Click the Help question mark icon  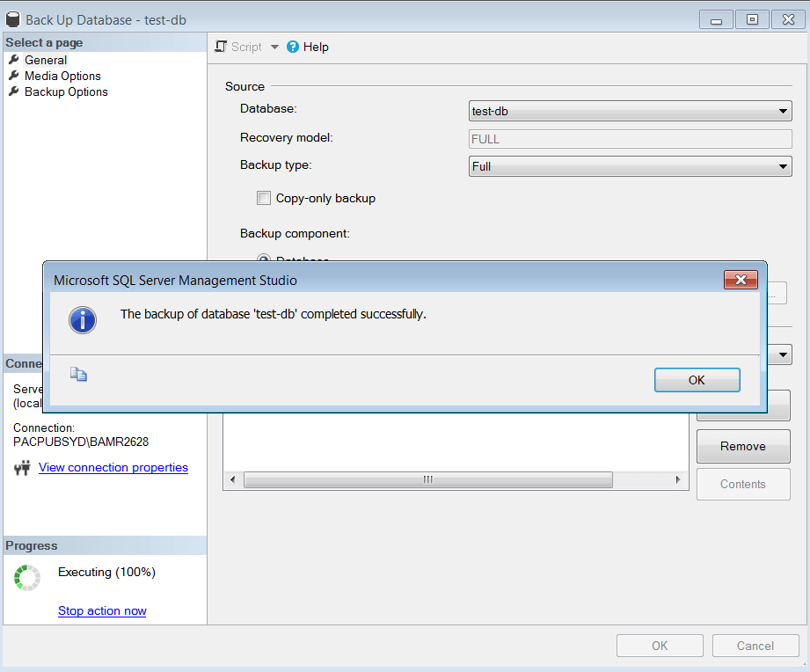[293, 47]
